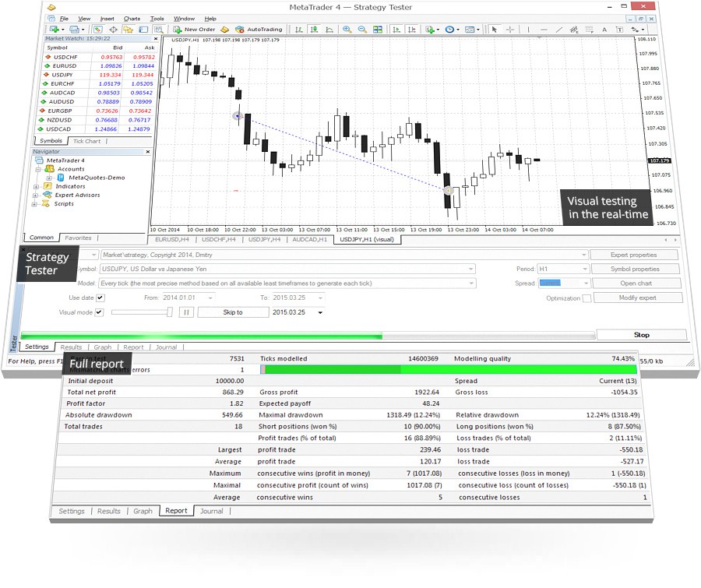701x588 pixels.
Task: Enable the Optimization checkbox
Action: pos(587,298)
